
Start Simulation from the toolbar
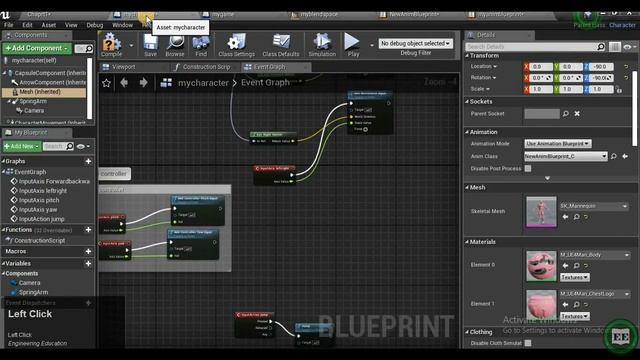pyautogui.click(x=322, y=44)
